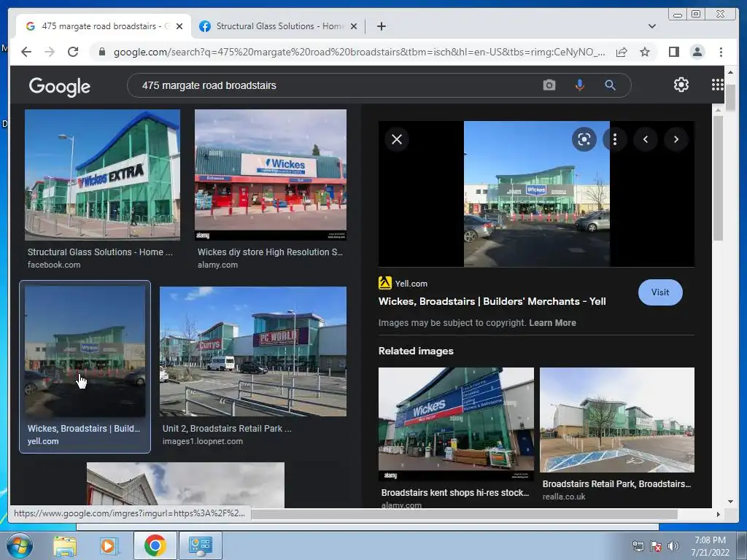Click the Wickes diy store High Resolution caption

pos(270,252)
